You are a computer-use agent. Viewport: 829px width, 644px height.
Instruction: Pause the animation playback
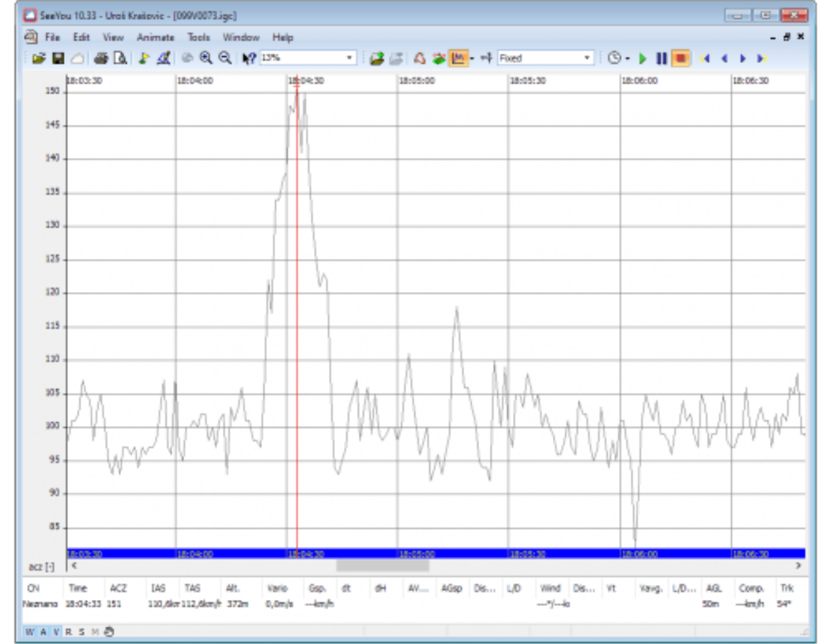tap(661, 58)
